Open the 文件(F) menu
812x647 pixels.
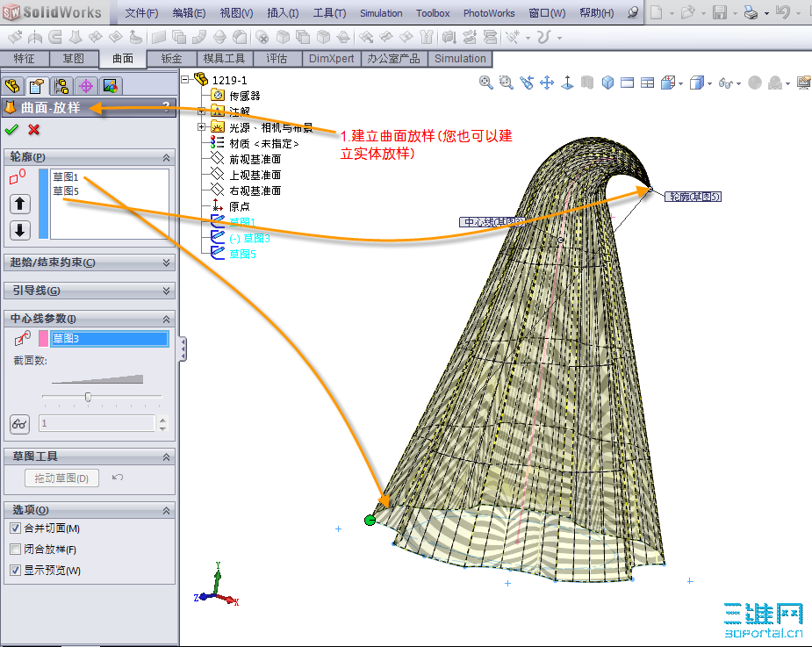click(x=141, y=13)
